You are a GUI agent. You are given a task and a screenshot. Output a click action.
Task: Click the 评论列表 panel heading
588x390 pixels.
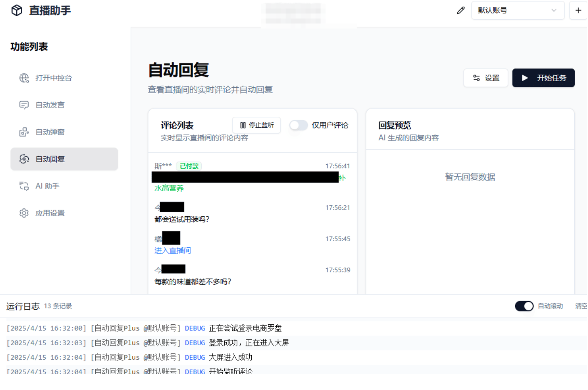click(x=177, y=126)
